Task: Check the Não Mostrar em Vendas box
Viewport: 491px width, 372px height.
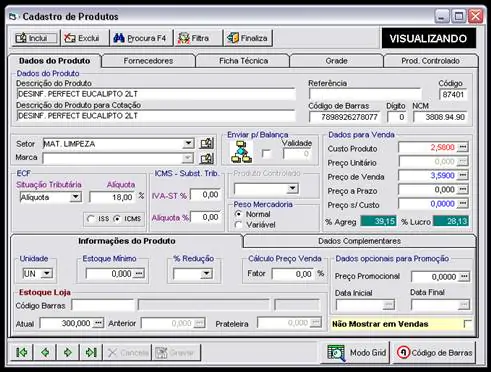Action: (x=467, y=324)
